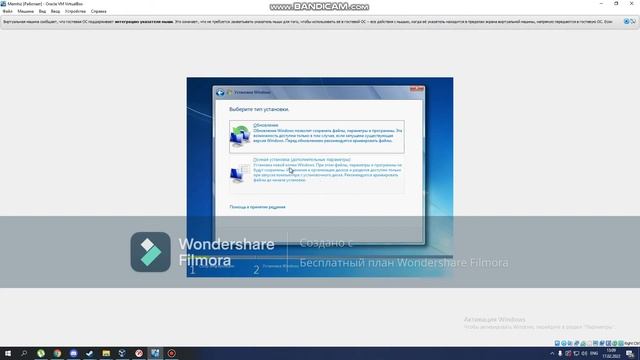Close the VirtualBox VM window
Screen dimensions: 640x360
tap(631, 4)
